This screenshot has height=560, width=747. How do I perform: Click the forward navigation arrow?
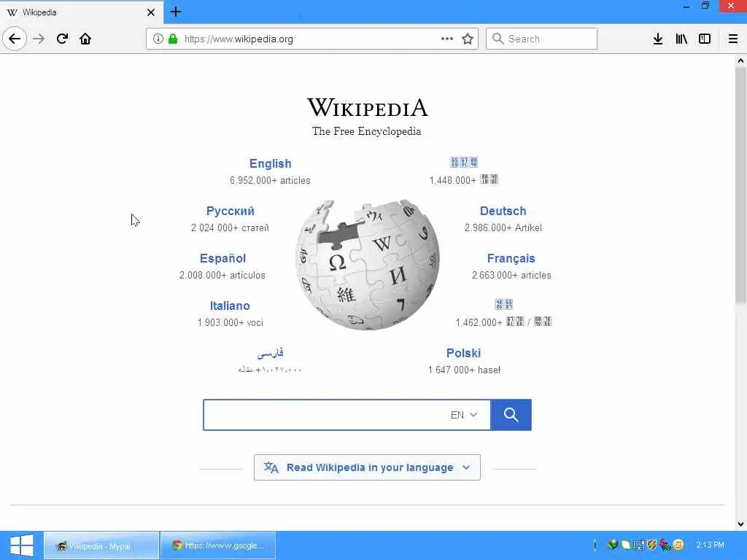pyautogui.click(x=39, y=39)
